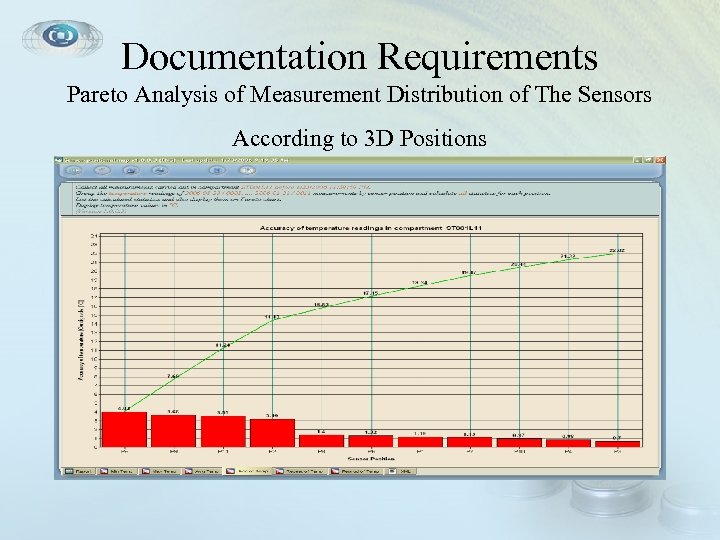The image size is (720, 540).
Task: Open the XML tab
Action: pos(401,471)
